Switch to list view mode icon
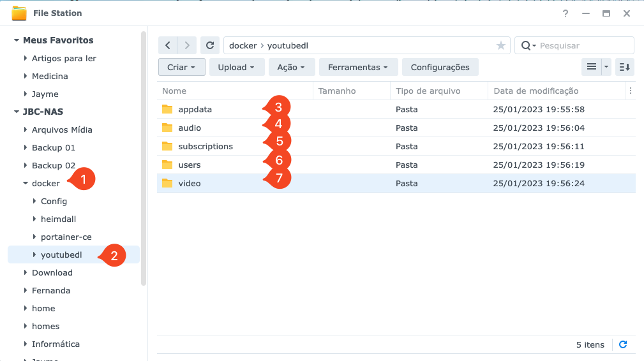644x361 pixels. pyautogui.click(x=592, y=67)
